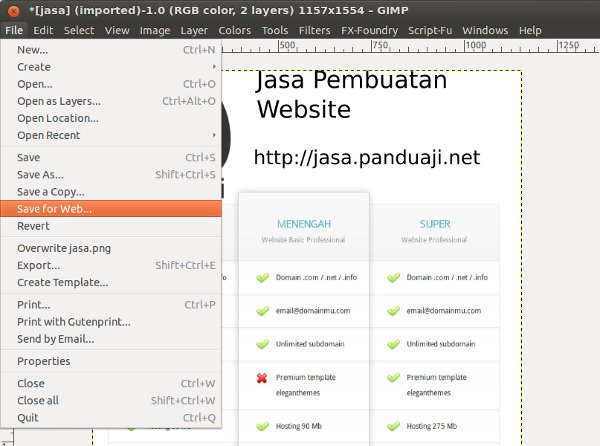Open the Layer menu

point(194,30)
